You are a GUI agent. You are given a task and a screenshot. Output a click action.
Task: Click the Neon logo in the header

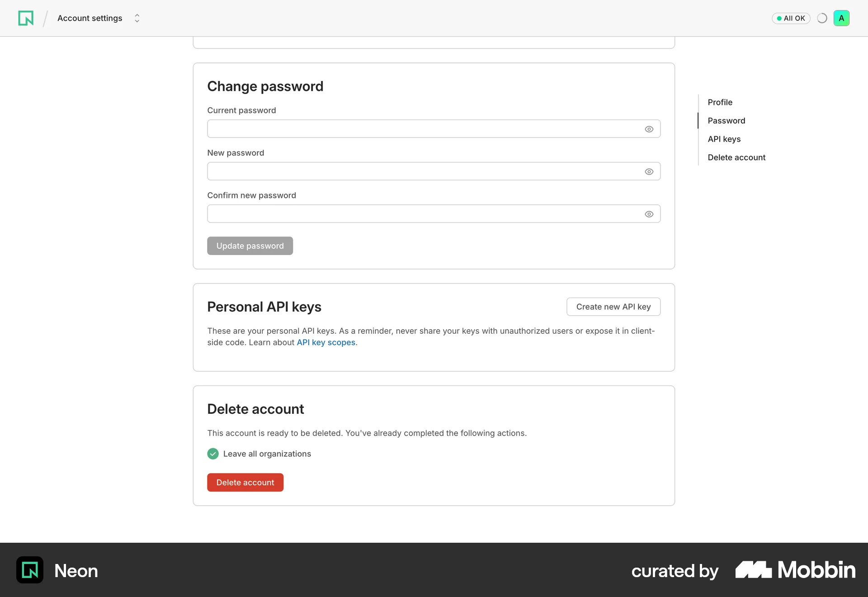[26, 18]
